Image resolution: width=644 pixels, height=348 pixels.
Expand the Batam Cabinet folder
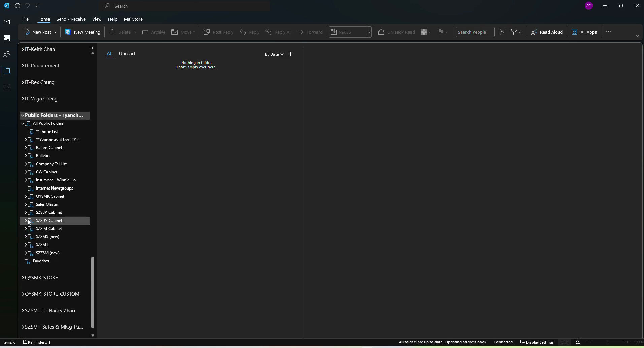26,148
